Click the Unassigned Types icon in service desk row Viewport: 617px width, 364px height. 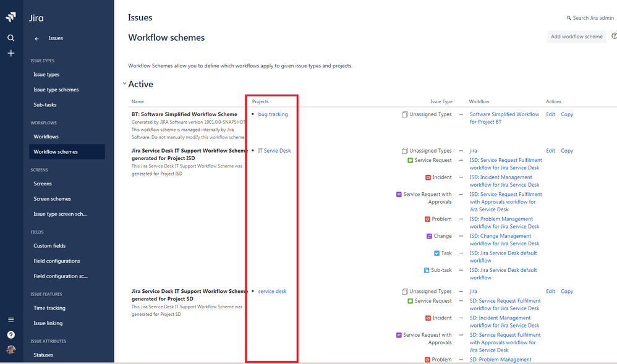pyautogui.click(x=404, y=292)
